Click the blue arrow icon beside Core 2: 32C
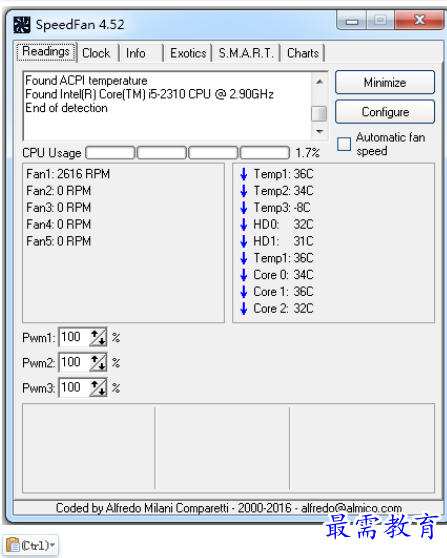447x558 pixels. pos(244,309)
